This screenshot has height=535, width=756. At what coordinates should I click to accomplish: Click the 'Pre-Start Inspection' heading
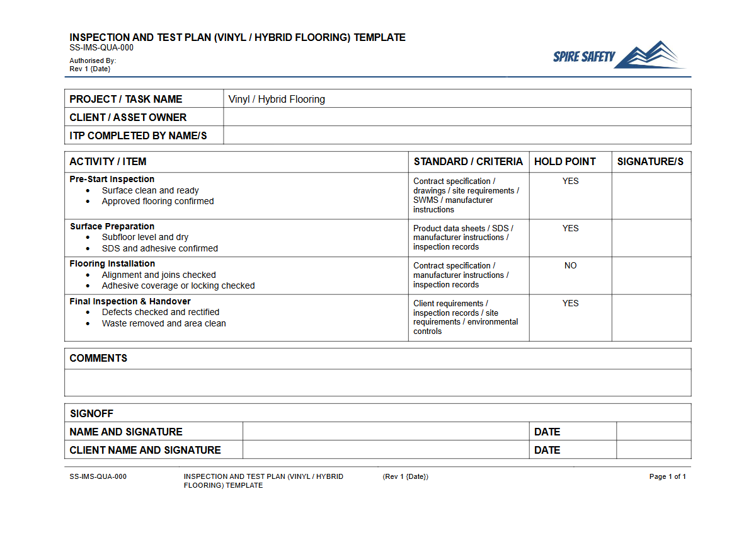pos(112,179)
